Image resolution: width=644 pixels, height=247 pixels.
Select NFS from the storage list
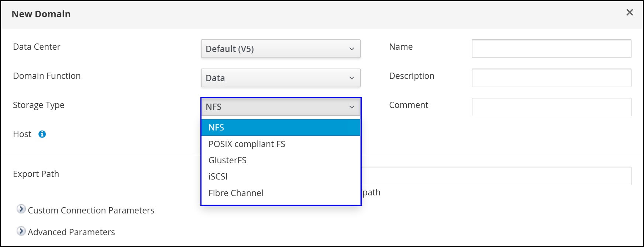pos(280,128)
